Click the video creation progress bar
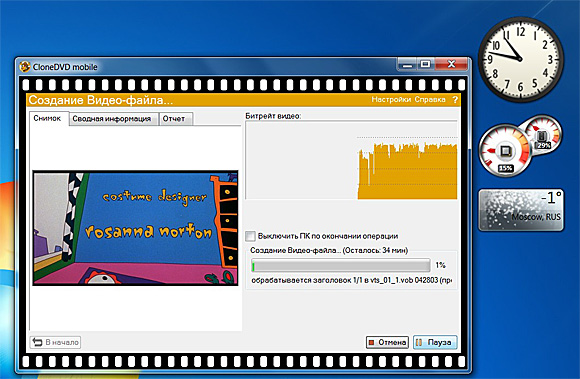 click(341, 265)
